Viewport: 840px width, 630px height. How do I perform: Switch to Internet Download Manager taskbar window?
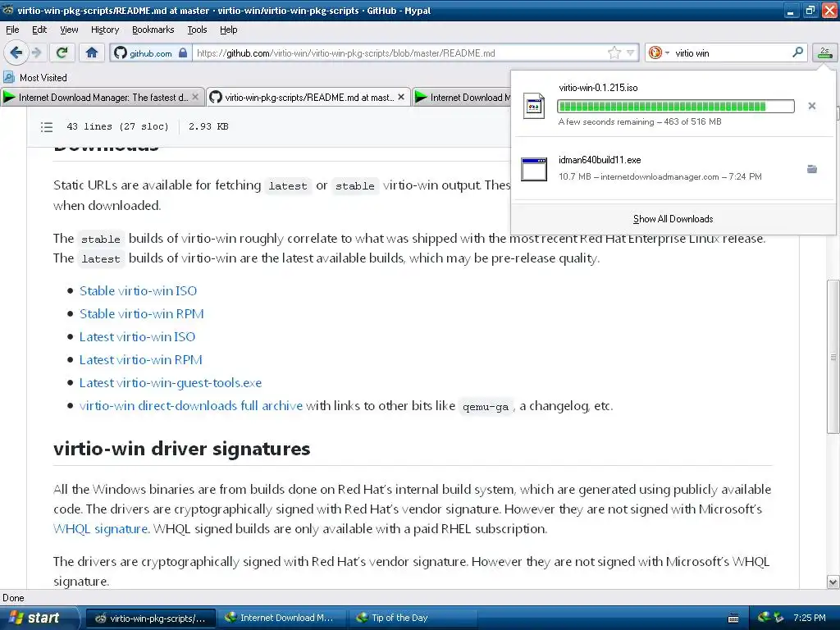click(x=282, y=618)
